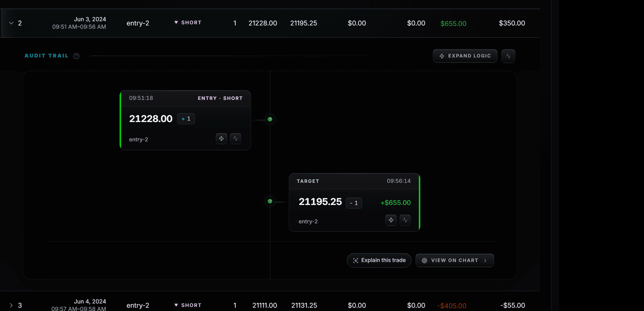This screenshot has height=311, width=644.
Task: Click 21111.00 entry price in row 3
Action: pos(265,305)
